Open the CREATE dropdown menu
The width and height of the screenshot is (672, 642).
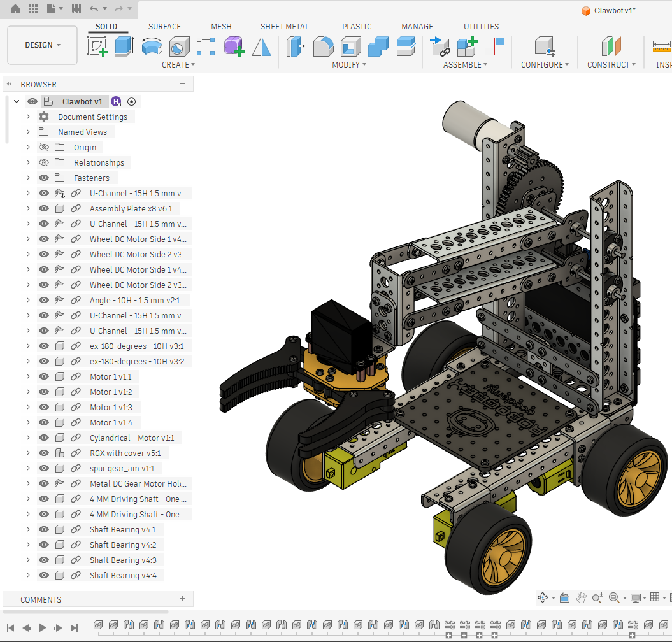coord(178,65)
